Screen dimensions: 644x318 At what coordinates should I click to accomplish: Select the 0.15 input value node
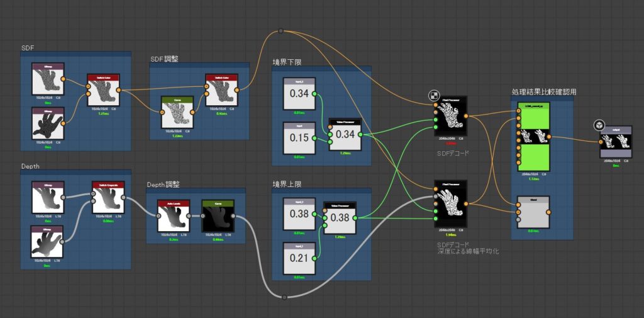(x=299, y=138)
